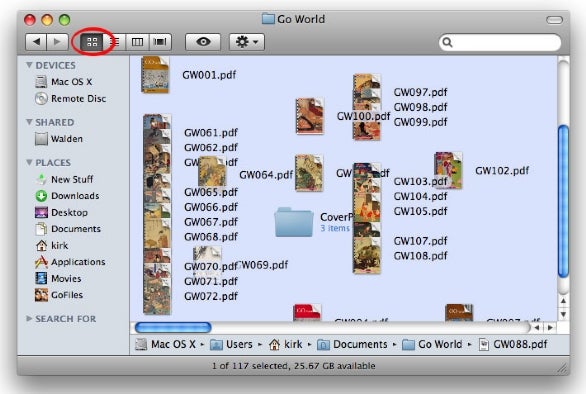Select the CoverP folder icon
Screen dimensions: 586x394
tap(294, 222)
